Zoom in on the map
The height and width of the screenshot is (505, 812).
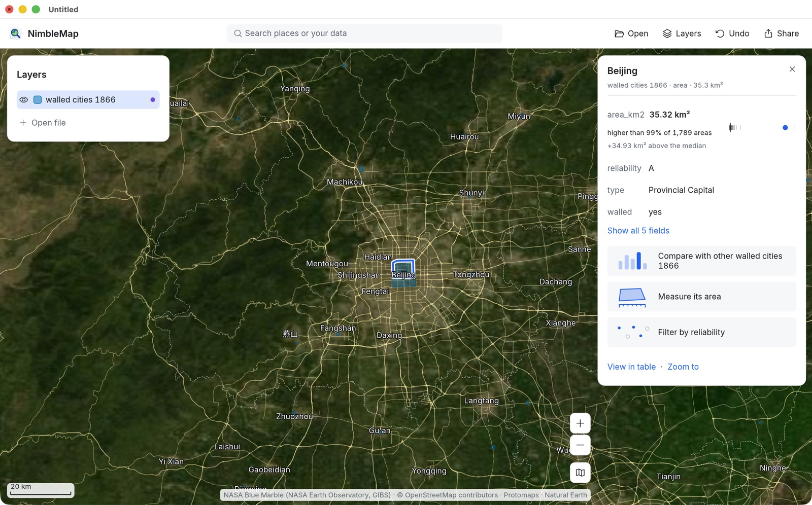tap(580, 423)
